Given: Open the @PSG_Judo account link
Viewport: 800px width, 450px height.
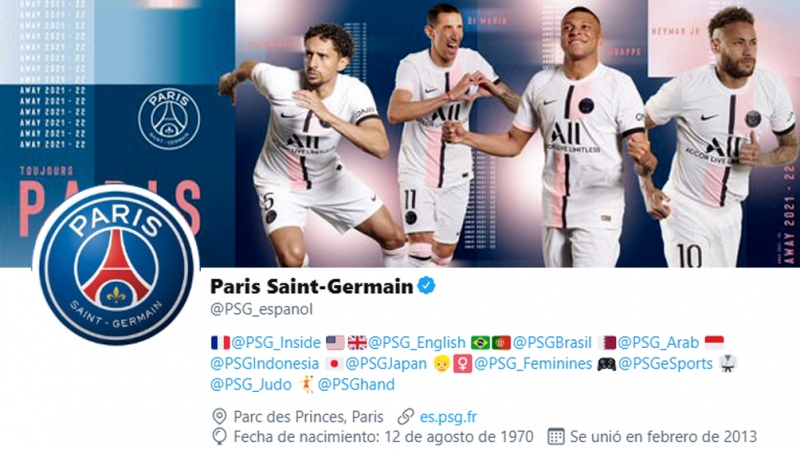Looking at the screenshot, I should click(x=251, y=384).
